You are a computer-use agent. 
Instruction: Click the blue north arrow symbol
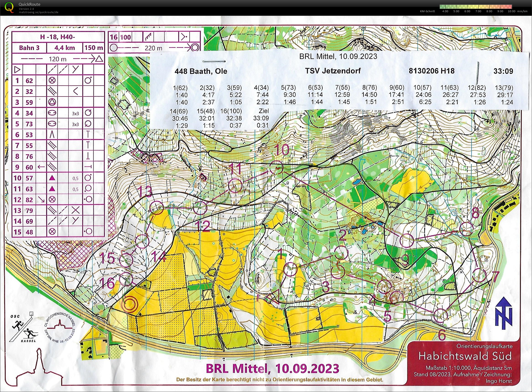pos(504,313)
